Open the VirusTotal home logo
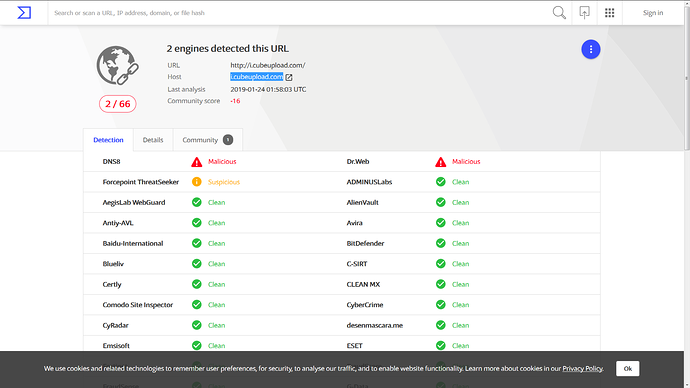 click(24, 13)
